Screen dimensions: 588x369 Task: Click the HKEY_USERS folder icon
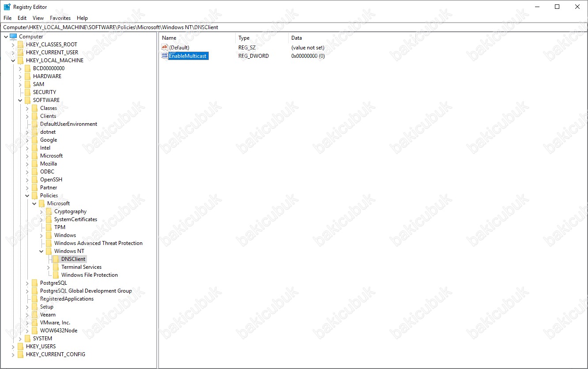click(x=21, y=346)
